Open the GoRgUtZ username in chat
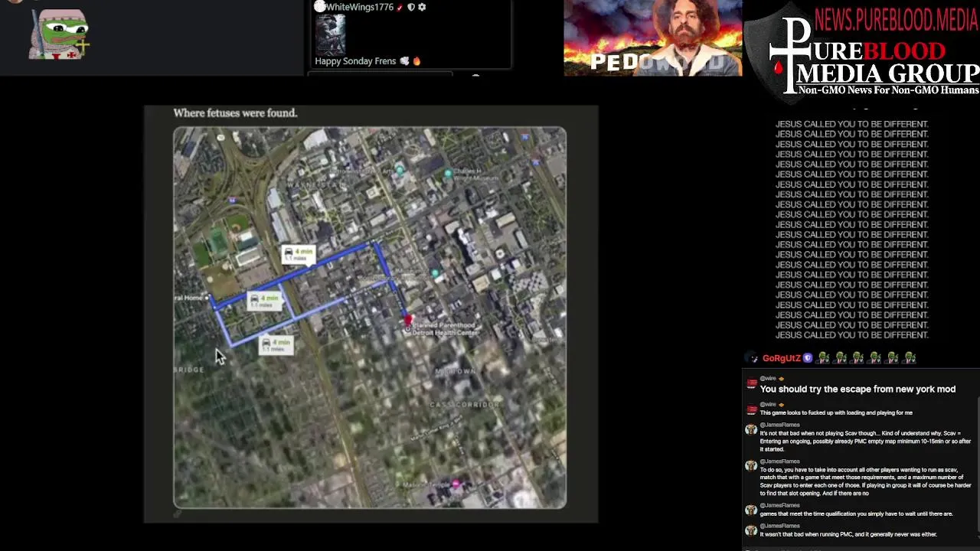 coord(781,358)
